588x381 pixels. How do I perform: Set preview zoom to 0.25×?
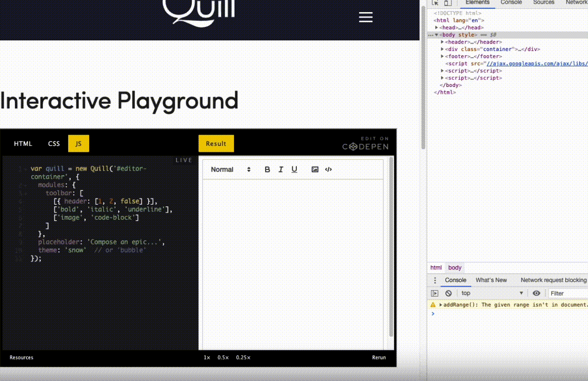click(x=243, y=357)
